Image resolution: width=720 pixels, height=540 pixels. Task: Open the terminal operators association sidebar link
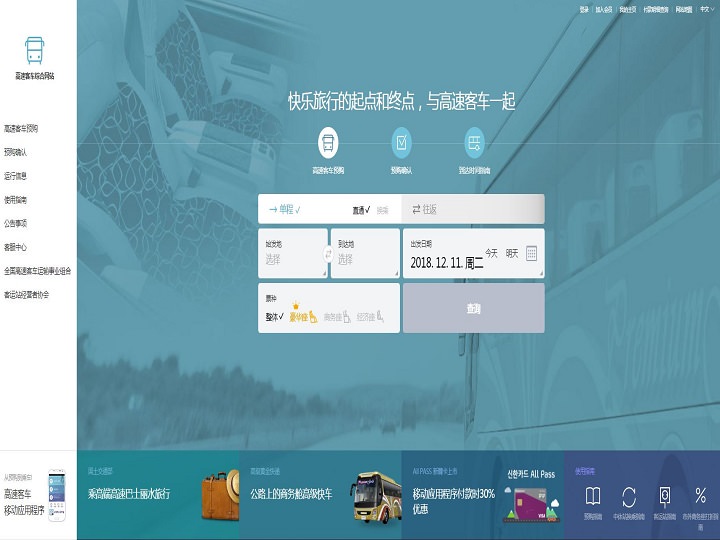[x=27, y=295]
